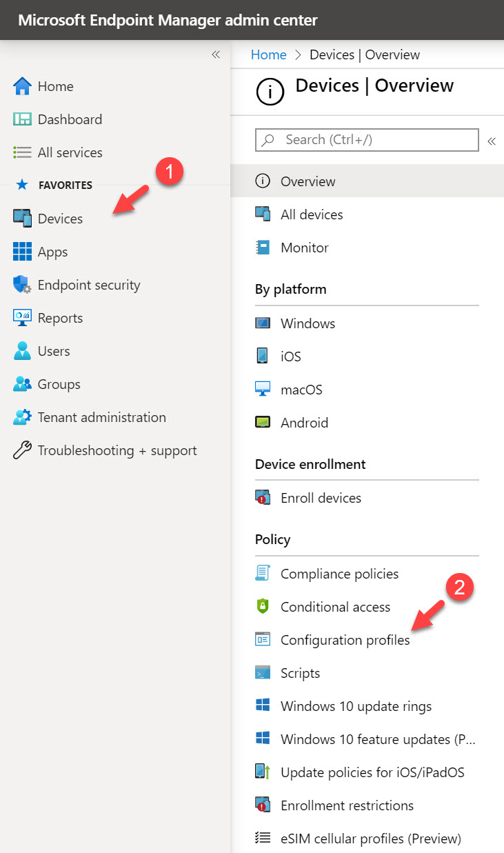Image resolution: width=504 pixels, height=853 pixels.
Task: Collapse the Devices menu pane chevron
Action: (x=492, y=141)
